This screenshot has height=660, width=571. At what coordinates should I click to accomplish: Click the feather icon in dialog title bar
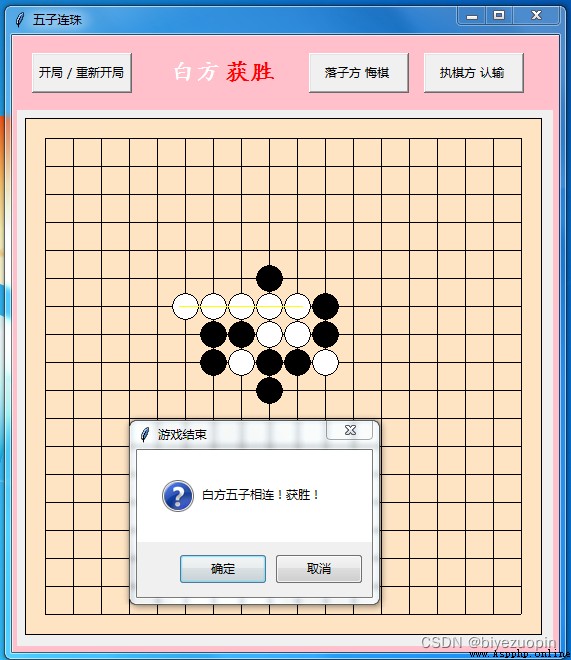point(145,434)
